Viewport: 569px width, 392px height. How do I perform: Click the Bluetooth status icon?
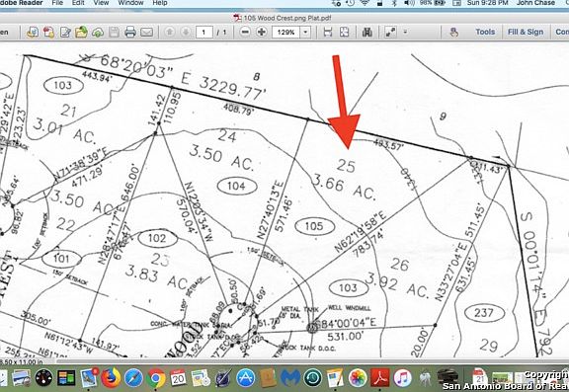click(394, 3)
